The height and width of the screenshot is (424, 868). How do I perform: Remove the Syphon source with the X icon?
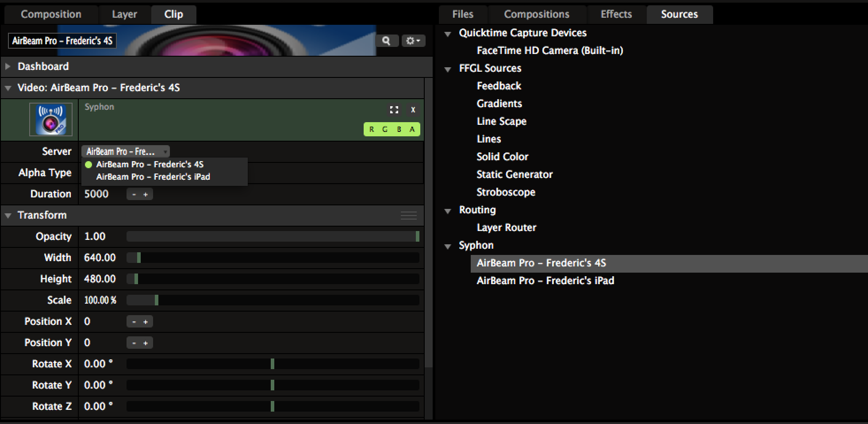[x=413, y=110]
